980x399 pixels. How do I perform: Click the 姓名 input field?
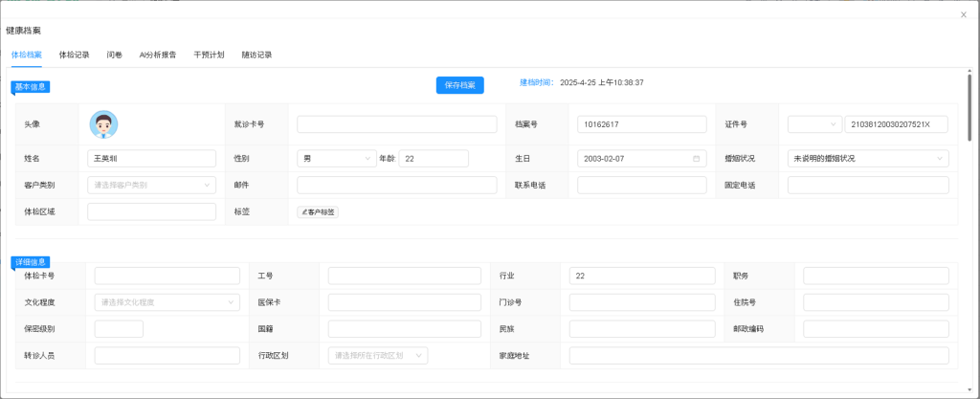(x=152, y=159)
